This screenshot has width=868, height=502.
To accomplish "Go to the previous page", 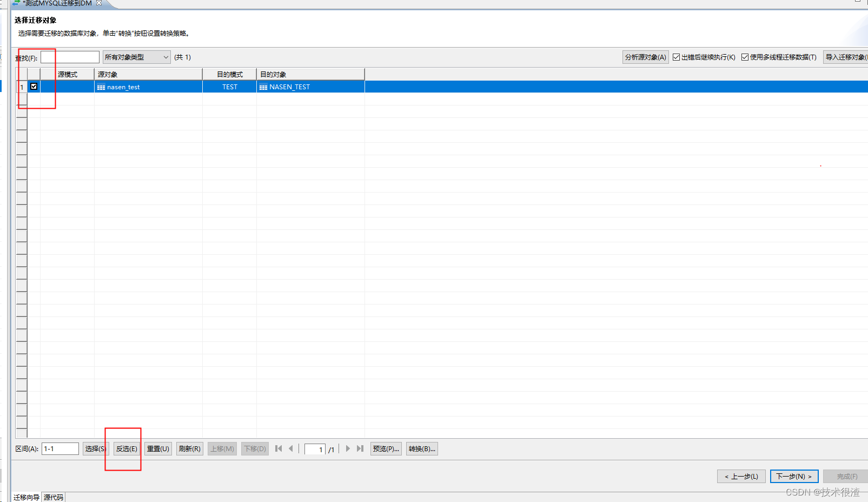I will [291, 448].
